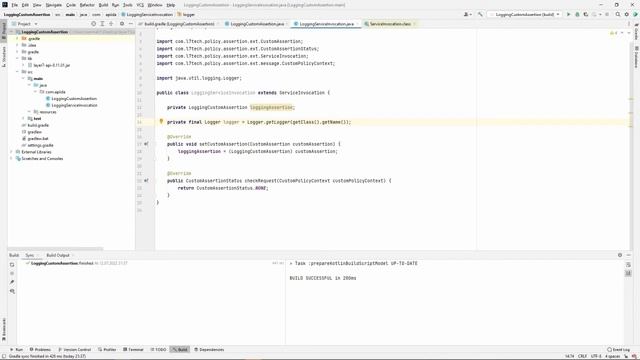Switch to ServiceInvocation.class editor tab
This screenshot has height=360, width=640.
pyautogui.click(x=390, y=24)
